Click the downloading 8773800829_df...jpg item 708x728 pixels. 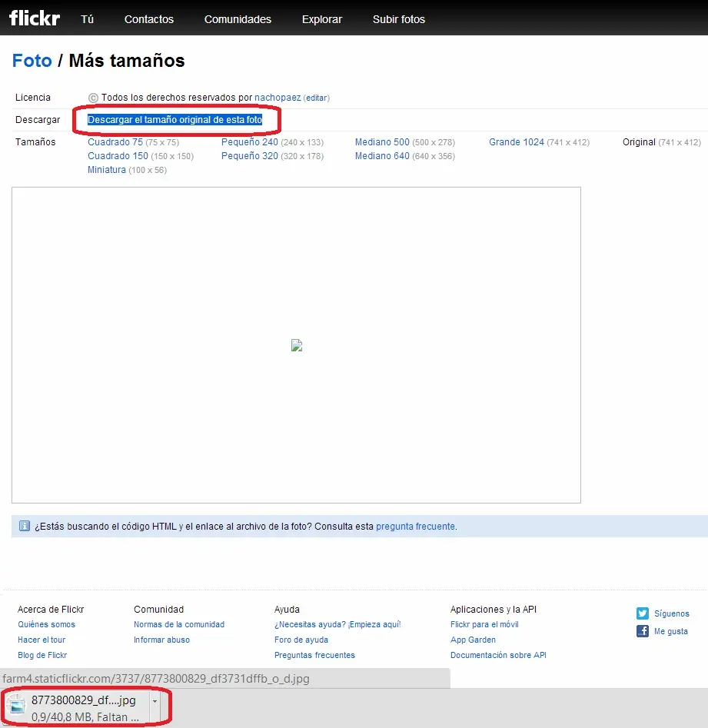84,700
